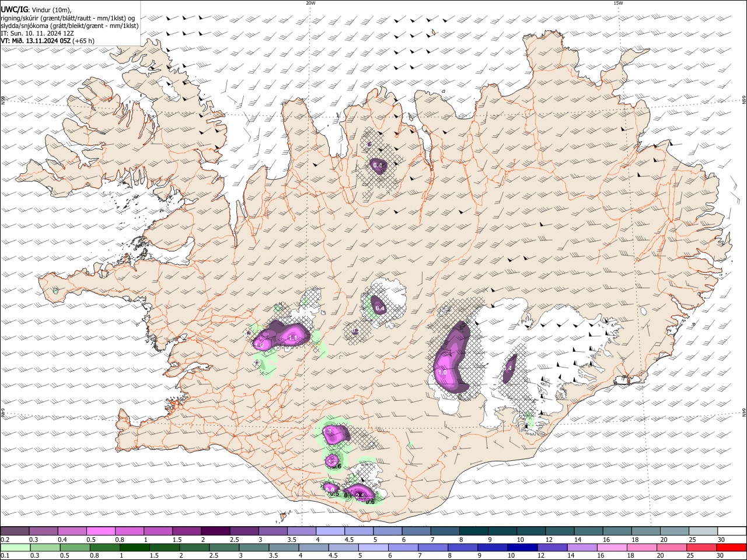
Task: Click the "4.5" label in snow legend
Action: click(349, 540)
